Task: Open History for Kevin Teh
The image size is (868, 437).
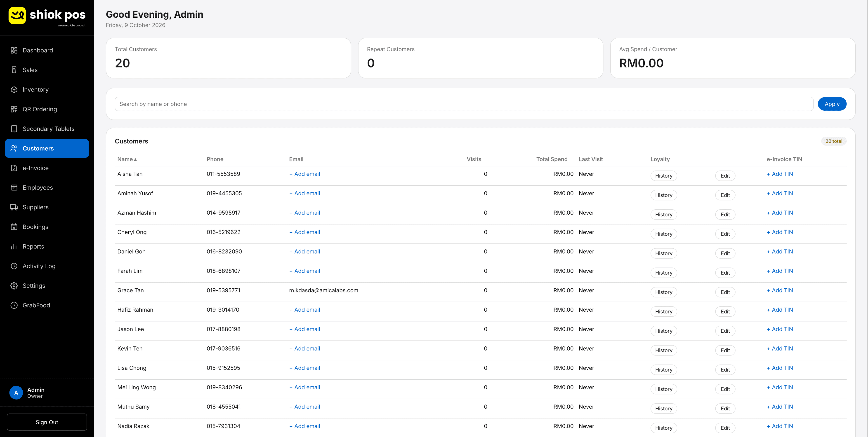Action: [x=663, y=350]
